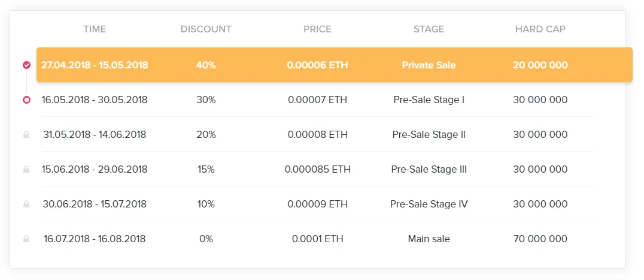This screenshot has height=280, width=644.
Task: Click the STAGE column header
Action: pos(429,29)
